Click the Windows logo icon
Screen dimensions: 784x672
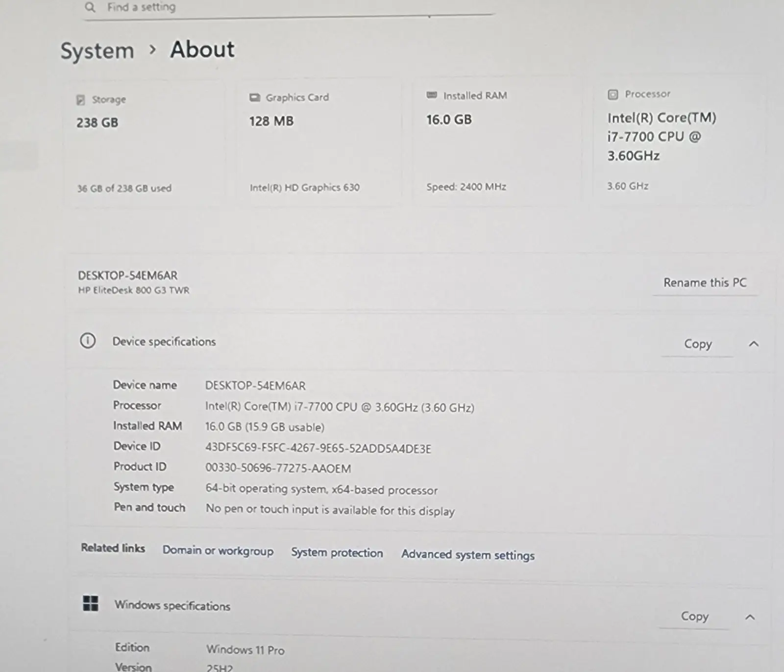91,603
